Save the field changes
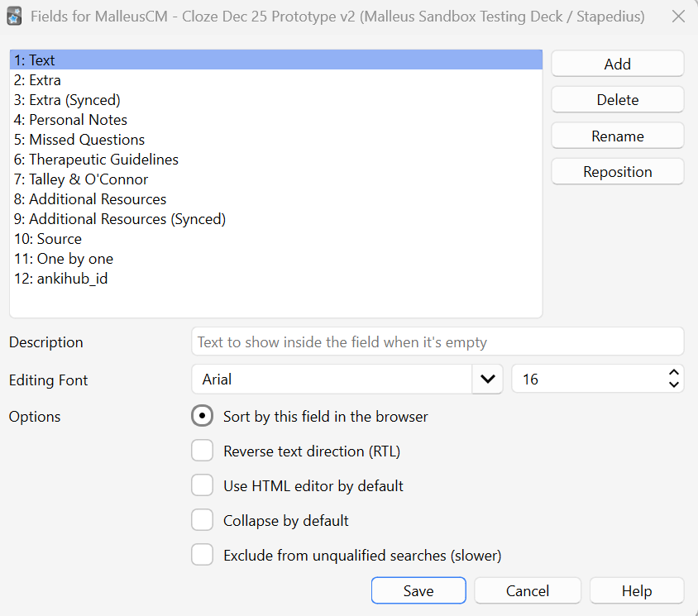698x616 pixels. pos(418,590)
